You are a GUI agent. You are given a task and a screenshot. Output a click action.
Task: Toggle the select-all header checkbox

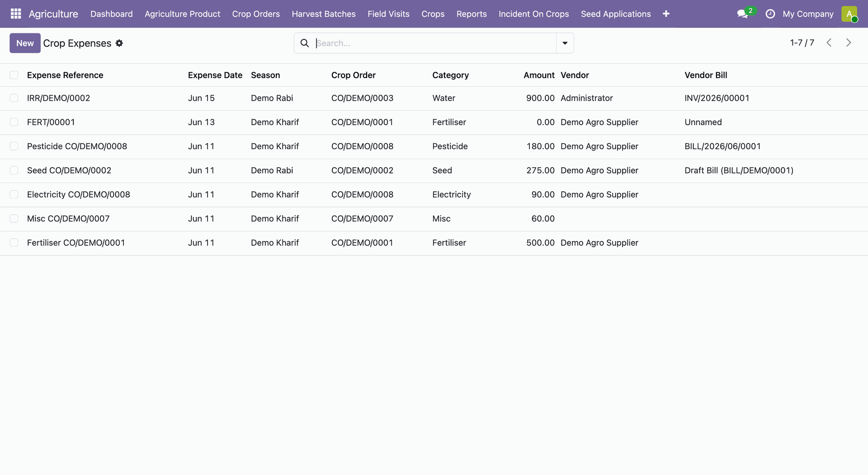14,75
